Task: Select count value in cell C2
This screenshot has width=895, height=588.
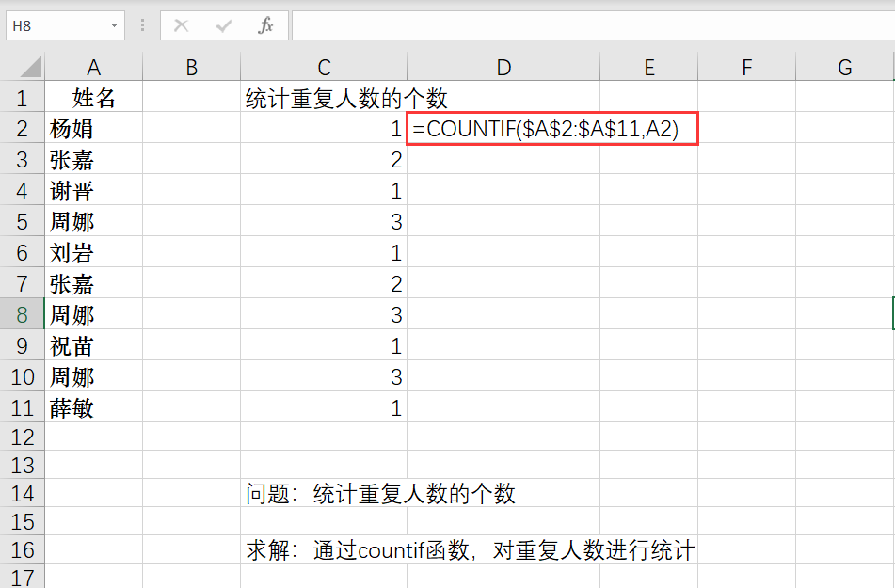Action: point(324,129)
